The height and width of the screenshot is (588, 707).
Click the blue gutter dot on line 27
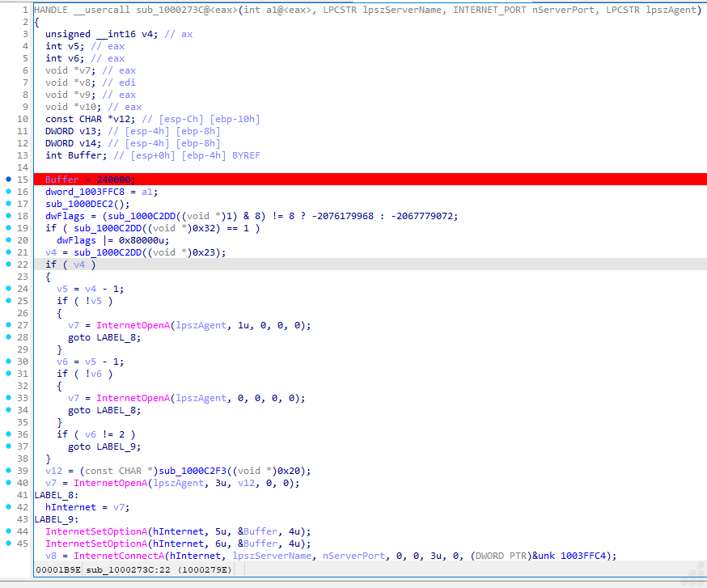(8, 325)
